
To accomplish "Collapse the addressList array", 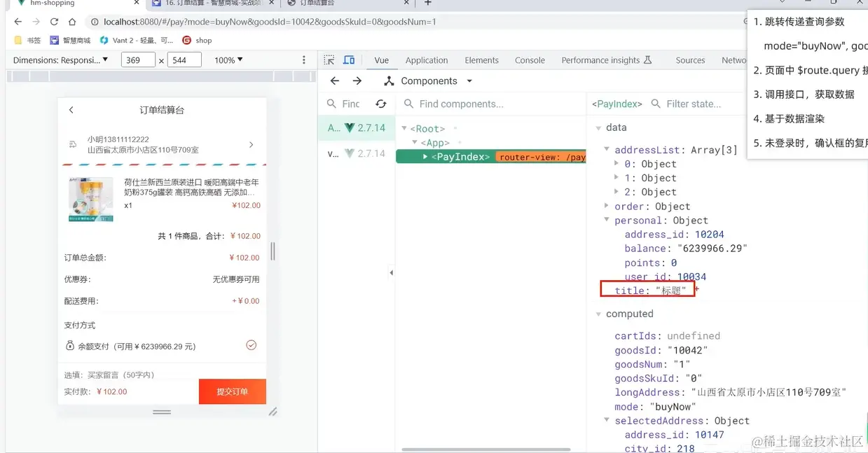I will click(607, 150).
